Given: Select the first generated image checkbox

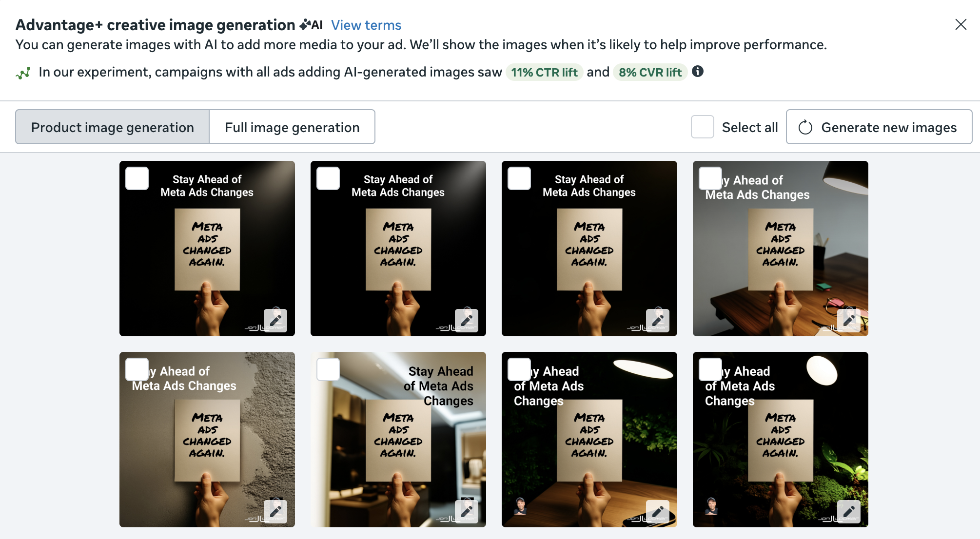Looking at the screenshot, I should pos(137,178).
